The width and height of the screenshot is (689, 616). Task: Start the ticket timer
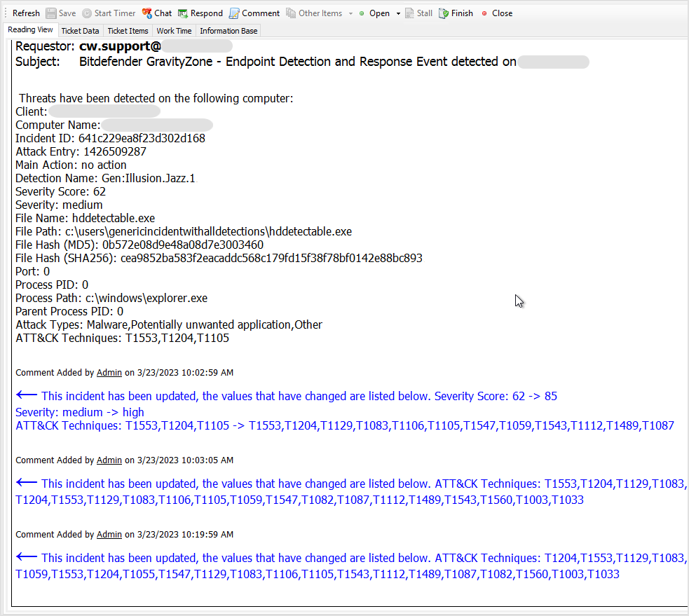[109, 13]
